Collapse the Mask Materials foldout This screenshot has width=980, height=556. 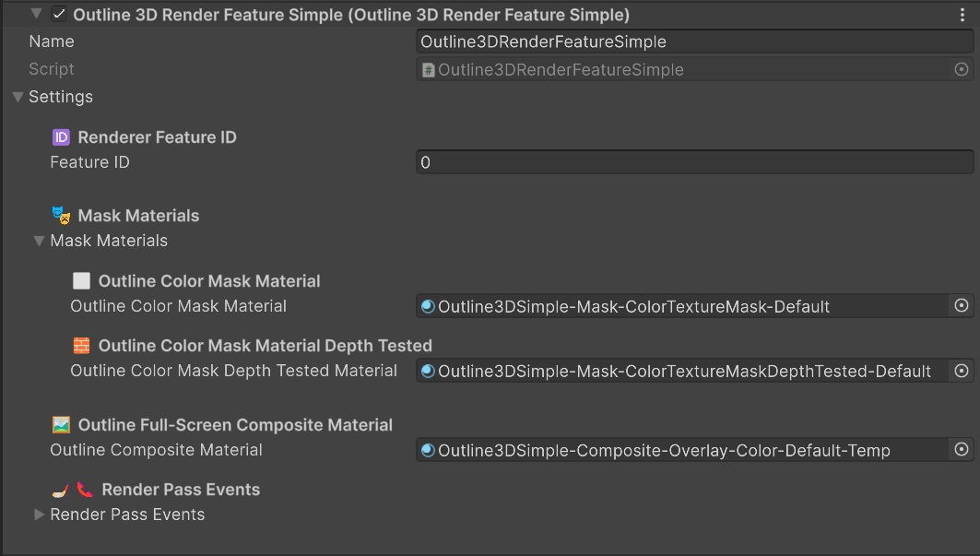coord(39,241)
